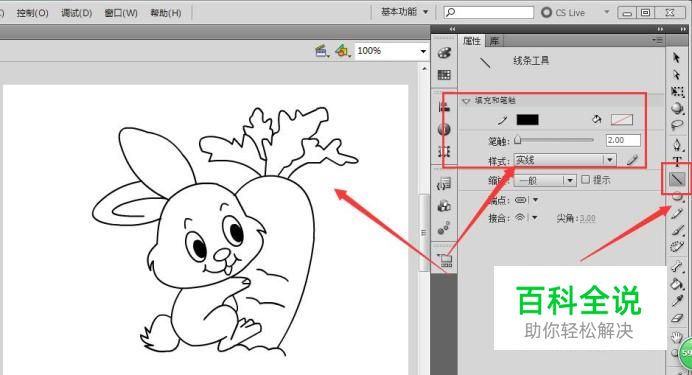Select the Pencil tool

(677, 214)
